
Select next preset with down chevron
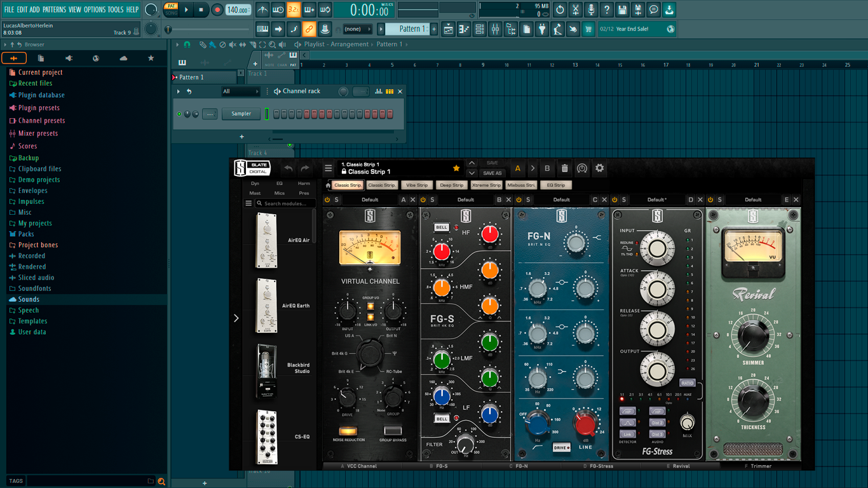pos(471,173)
